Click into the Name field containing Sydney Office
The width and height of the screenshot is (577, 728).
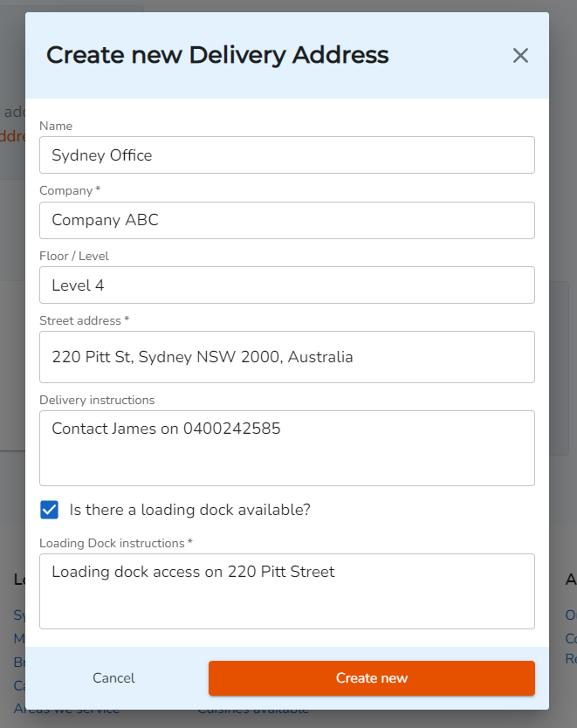pos(286,155)
